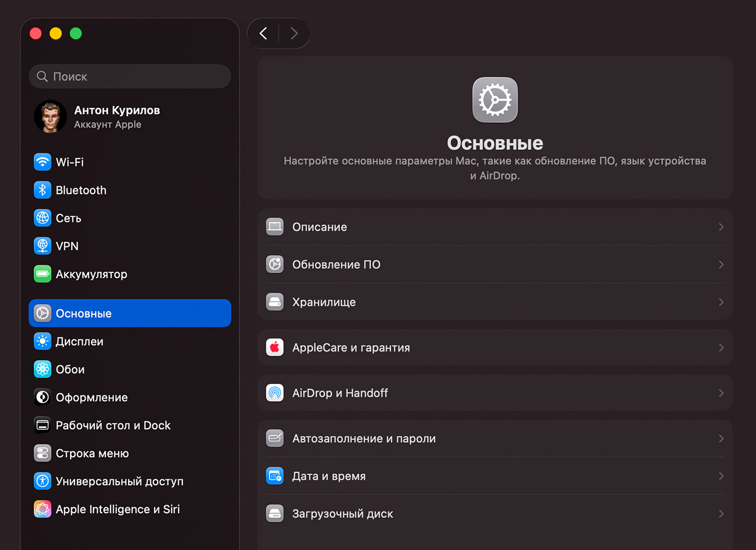Click the green Аккумулятор battery icon
The image size is (756, 550).
[43, 274]
